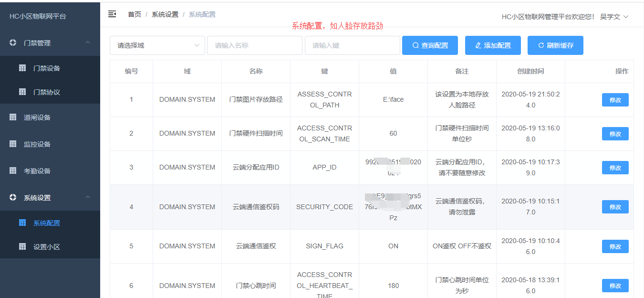644x298 pixels.
Task: Open the 请选择域 domain dropdown
Action: click(157, 45)
